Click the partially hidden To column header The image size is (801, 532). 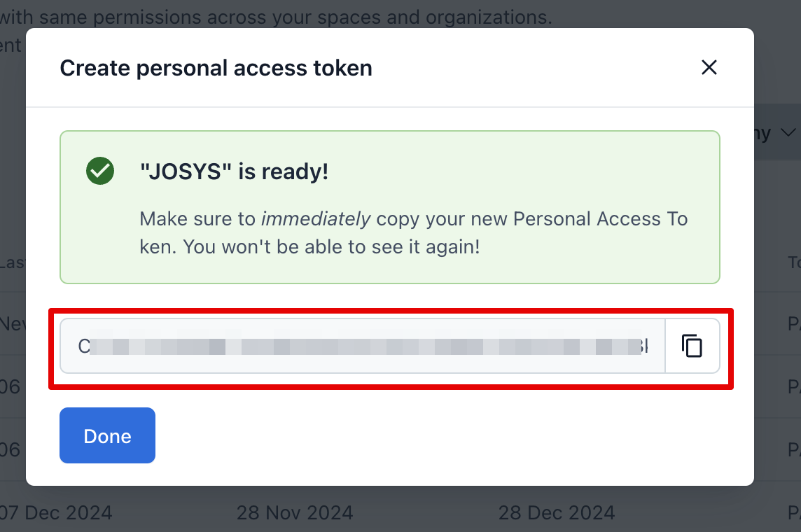tap(793, 262)
